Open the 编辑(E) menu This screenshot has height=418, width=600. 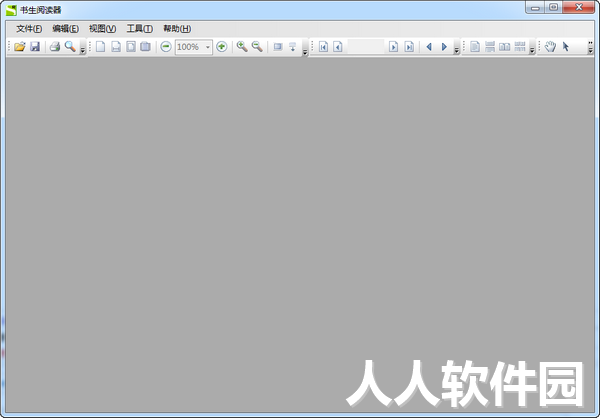[x=65, y=29]
